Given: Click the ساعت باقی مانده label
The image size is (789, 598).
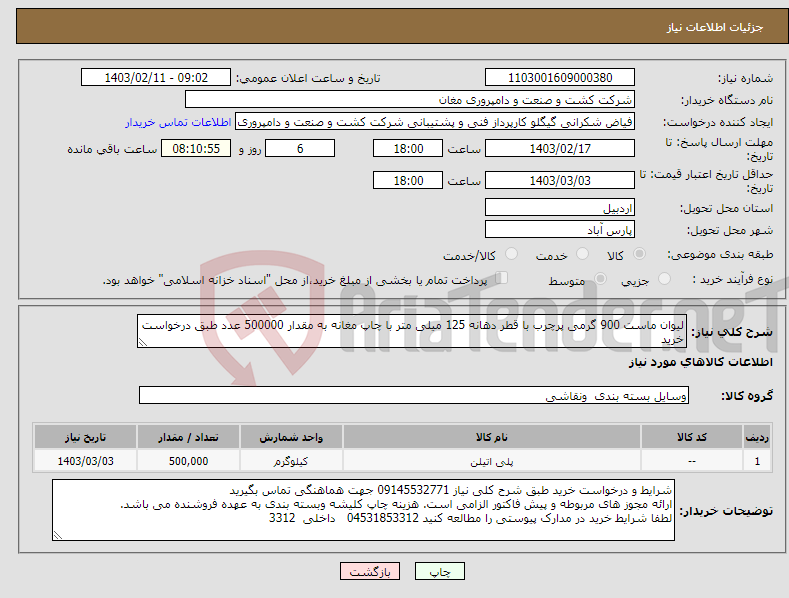Looking at the screenshot, I should point(112,150).
